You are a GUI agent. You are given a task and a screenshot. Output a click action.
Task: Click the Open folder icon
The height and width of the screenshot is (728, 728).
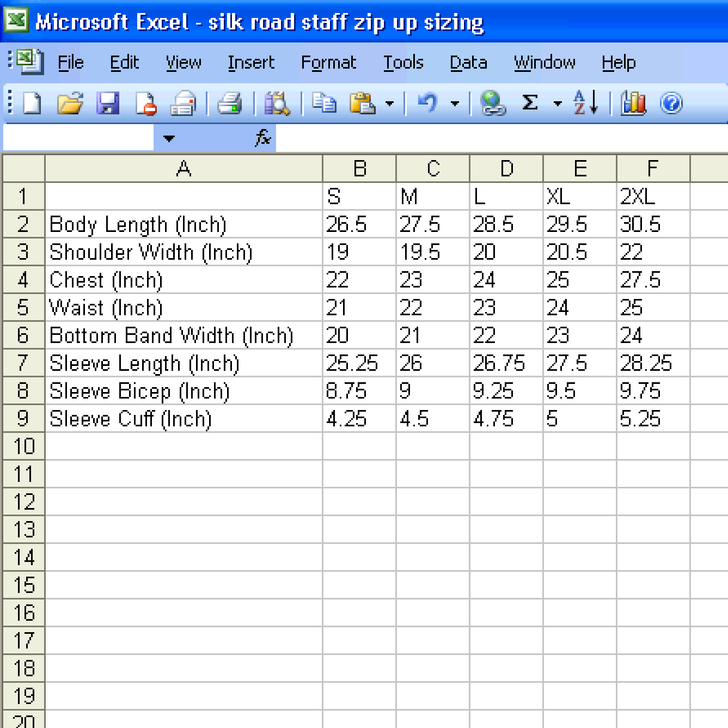70,103
